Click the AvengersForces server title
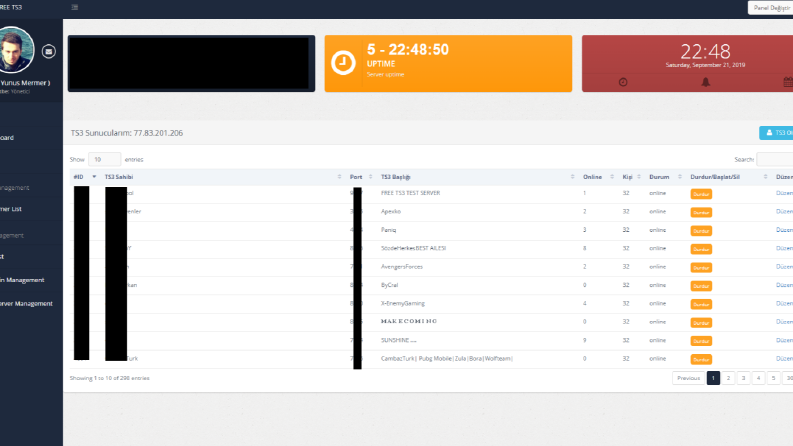This screenshot has height=446, width=793. 402,266
